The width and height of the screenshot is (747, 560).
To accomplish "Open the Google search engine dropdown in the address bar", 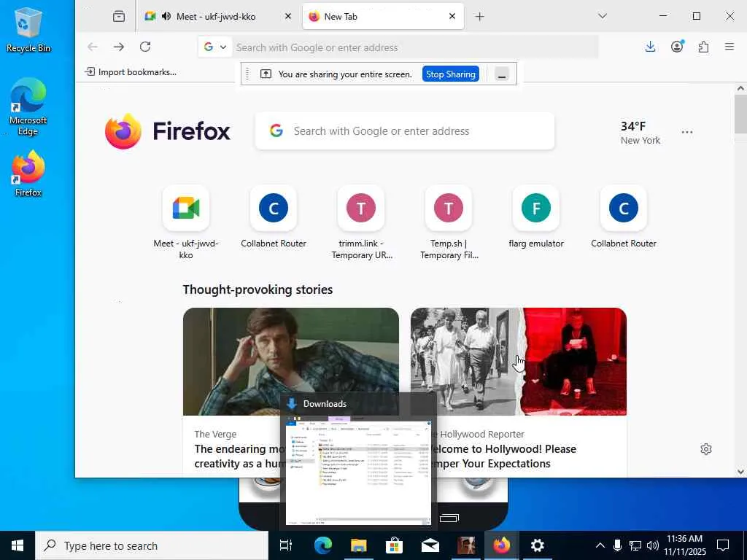I will click(215, 47).
